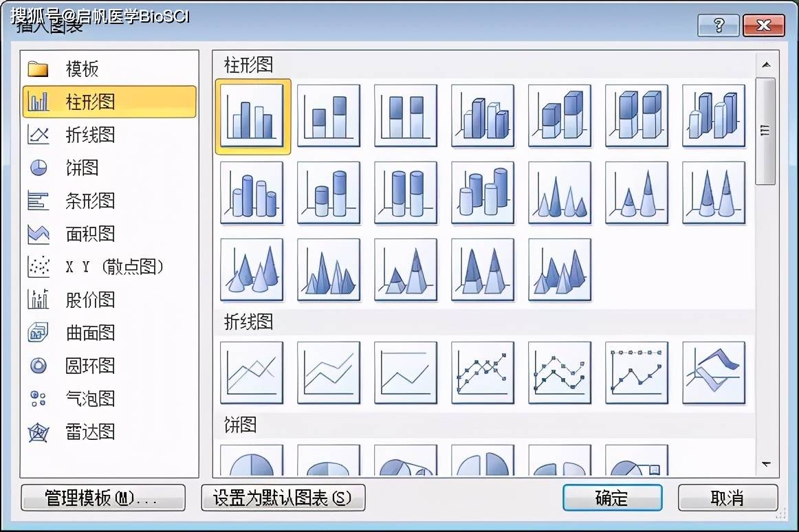Image resolution: width=799 pixels, height=532 pixels.
Task: Go to X Y (散点图) category
Action: (114, 267)
